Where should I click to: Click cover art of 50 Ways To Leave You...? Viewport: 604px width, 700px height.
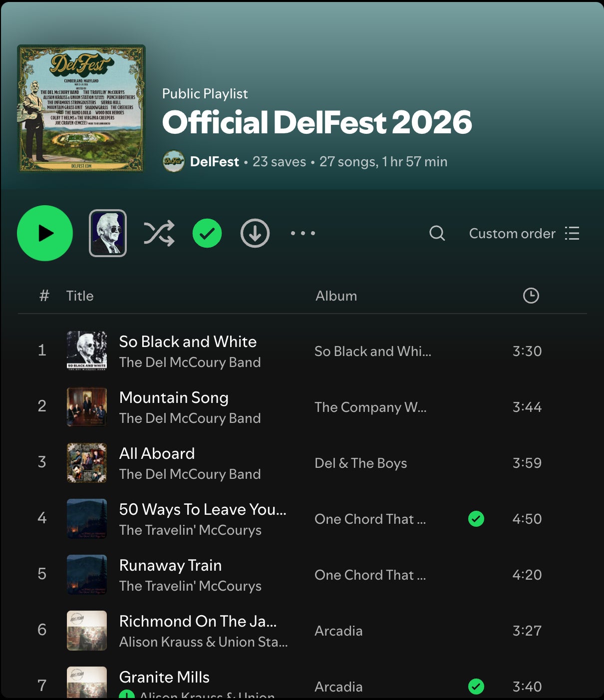87,519
